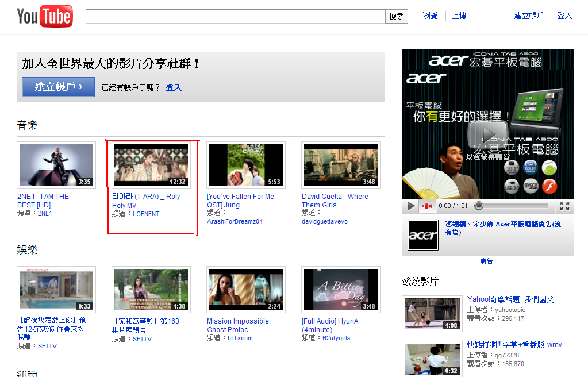
Task: Open the ArashiForDreamz04 channel link
Action: click(x=235, y=221)
